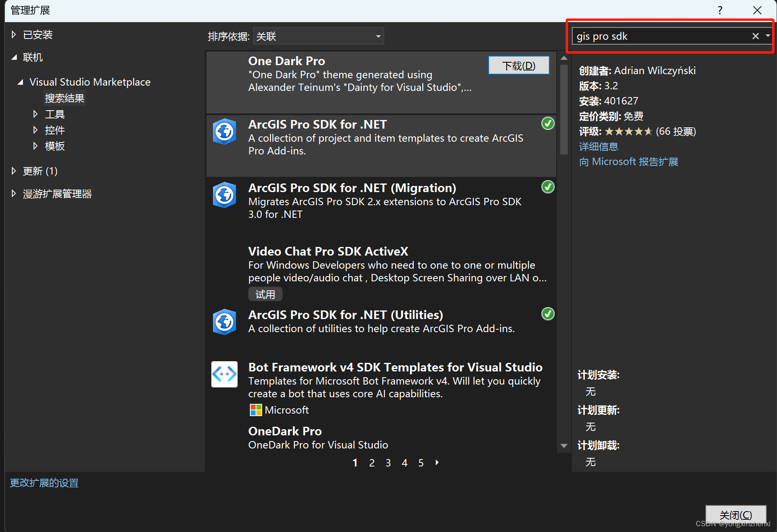Click the 已安装 label
This screenshot has height=532, width=777.
pyautogui.click(x=38, y=35)
